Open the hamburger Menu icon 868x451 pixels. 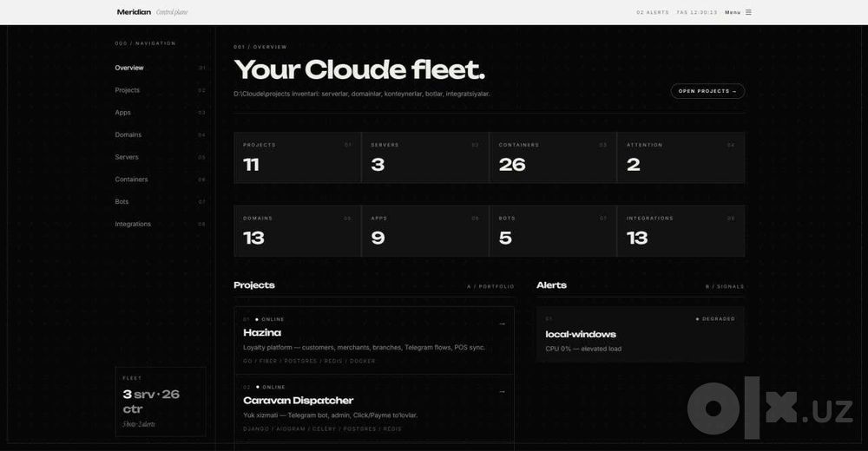click(x=748, y=12)
